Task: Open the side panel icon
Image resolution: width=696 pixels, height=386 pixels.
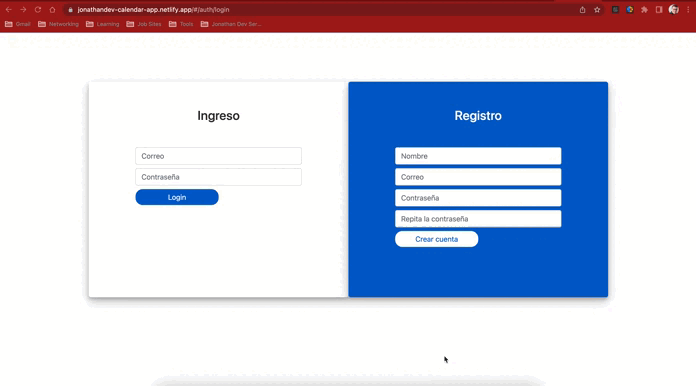Action: coord(659,10)
